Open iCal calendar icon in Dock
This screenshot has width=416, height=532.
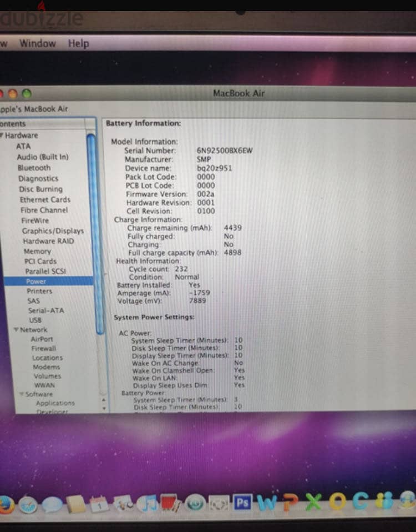tap(99, 504)
